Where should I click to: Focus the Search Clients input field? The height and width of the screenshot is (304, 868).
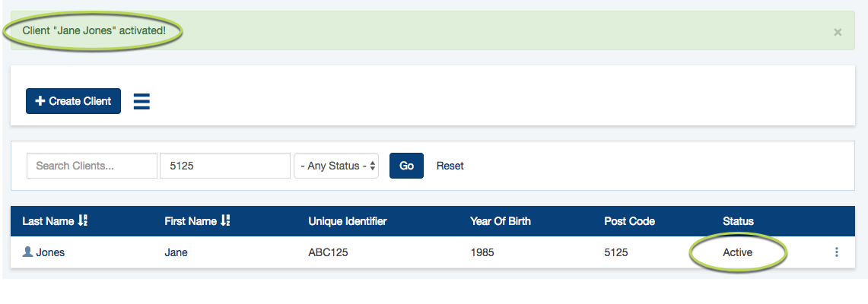tap(92, 166)
